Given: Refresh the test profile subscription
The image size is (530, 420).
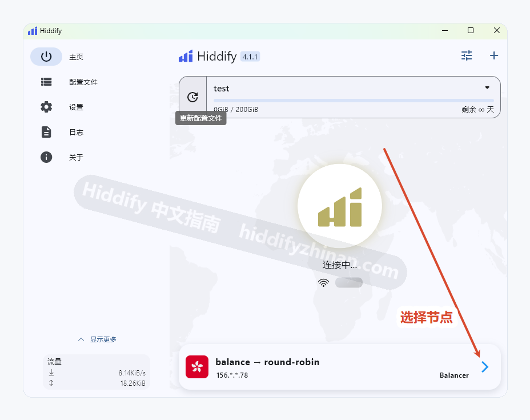Looking at the screenshot, I should 192,97.
